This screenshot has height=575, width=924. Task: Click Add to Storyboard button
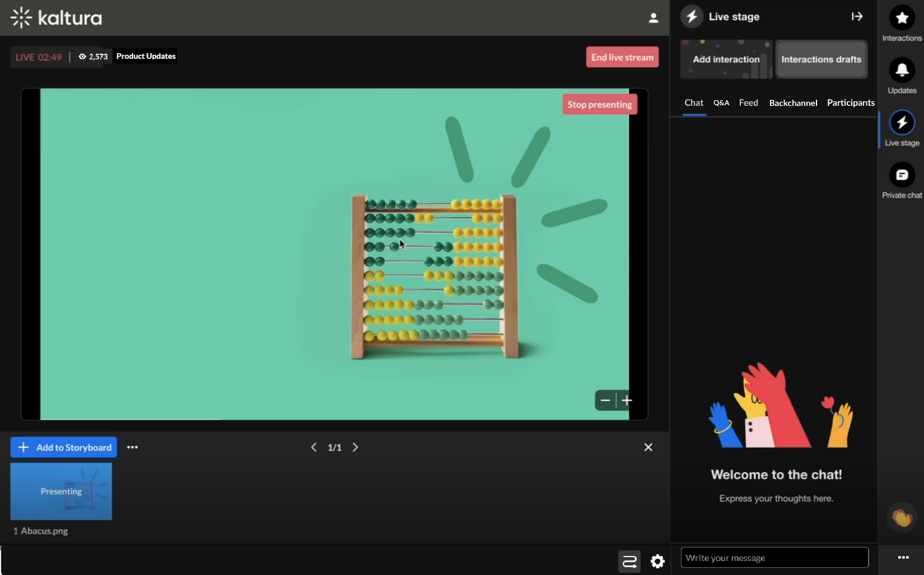pyautogui.click(x=64, y=447)
